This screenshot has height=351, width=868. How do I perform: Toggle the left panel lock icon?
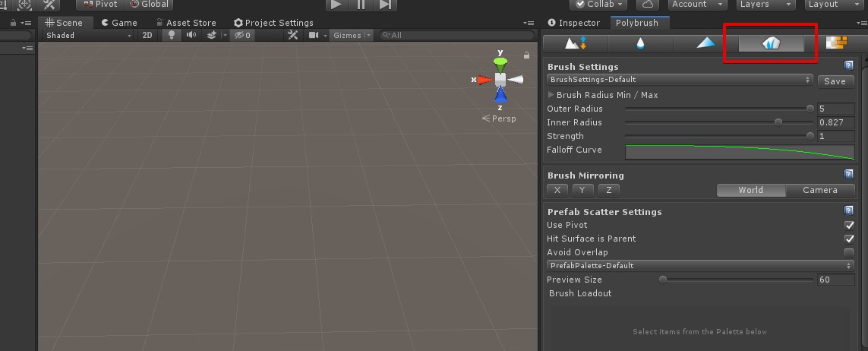pos(13,23)
